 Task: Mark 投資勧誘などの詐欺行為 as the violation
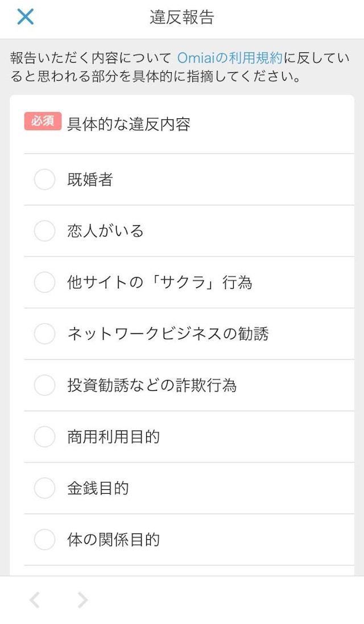coord(44,386)
